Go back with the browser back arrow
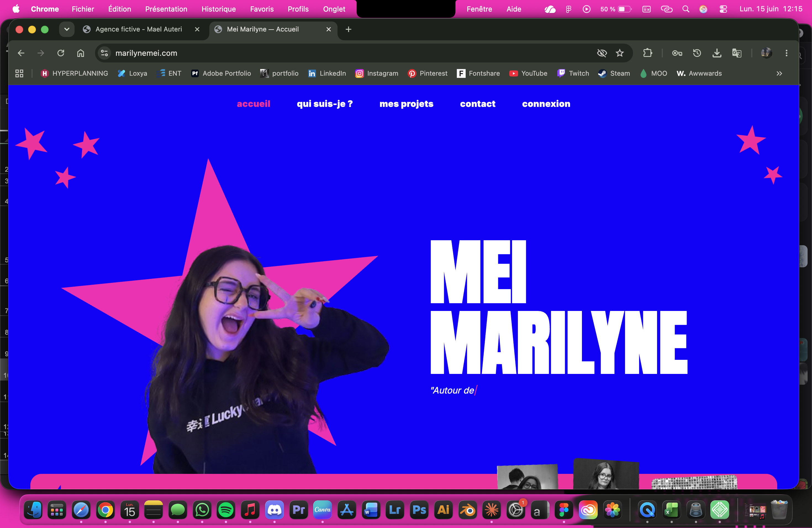 21,53
